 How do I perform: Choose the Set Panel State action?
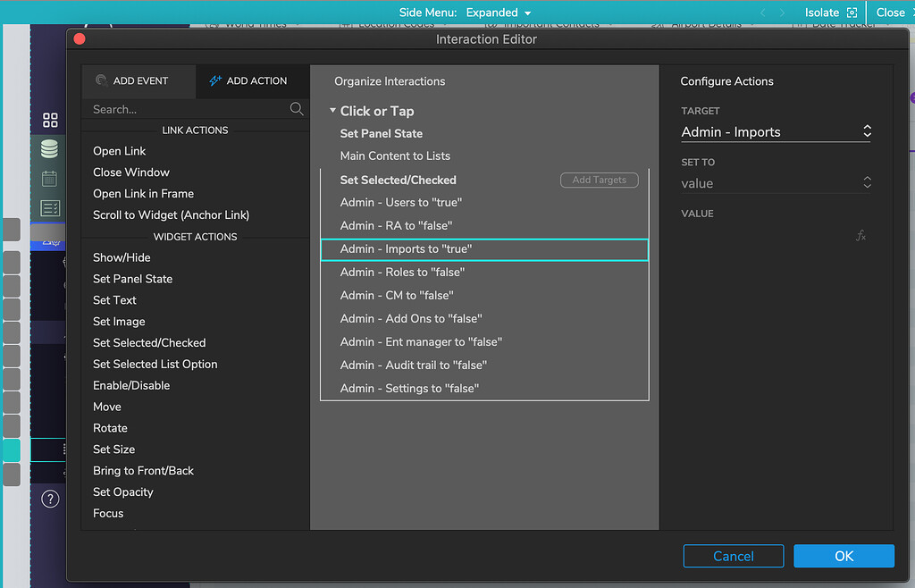pyautogui.click(x=131, y=278)
